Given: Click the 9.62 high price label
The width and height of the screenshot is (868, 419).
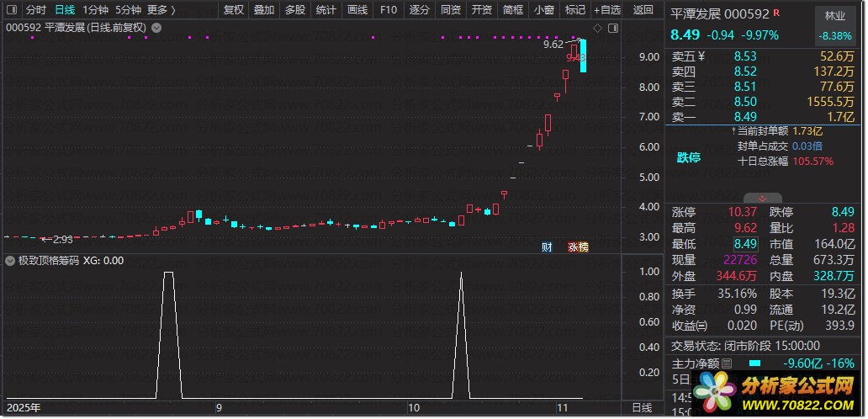Looking at the screenshot, I should click(553, 45).
